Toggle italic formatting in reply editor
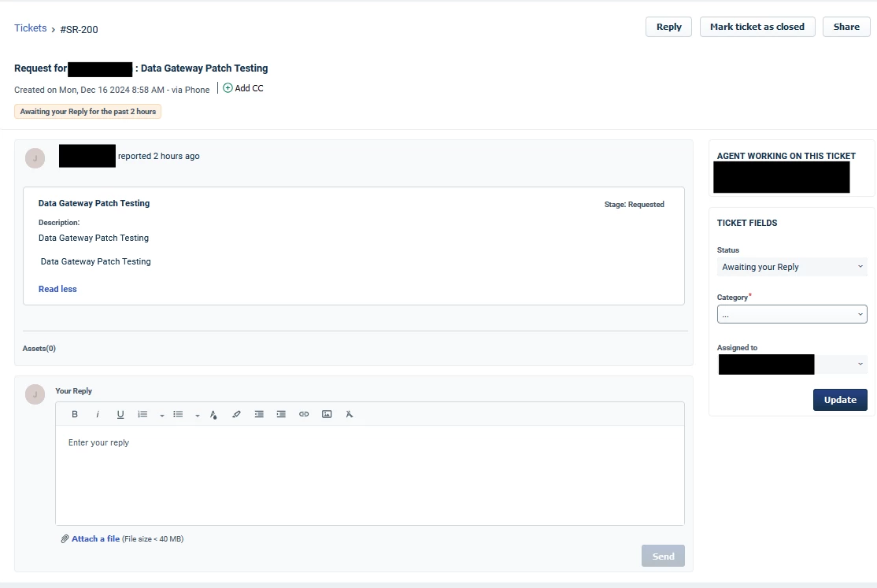 pos(98,414)
